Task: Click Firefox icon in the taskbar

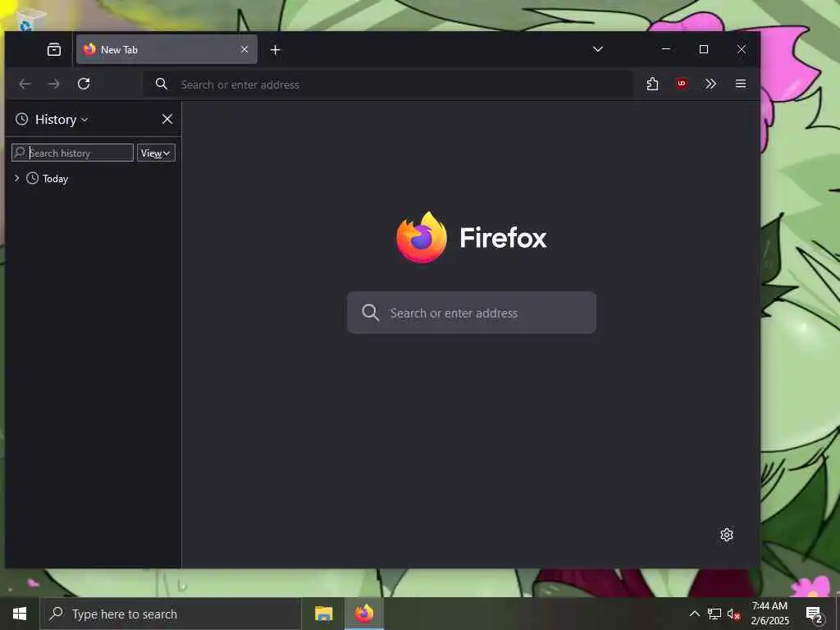Action: coord(363,614)
